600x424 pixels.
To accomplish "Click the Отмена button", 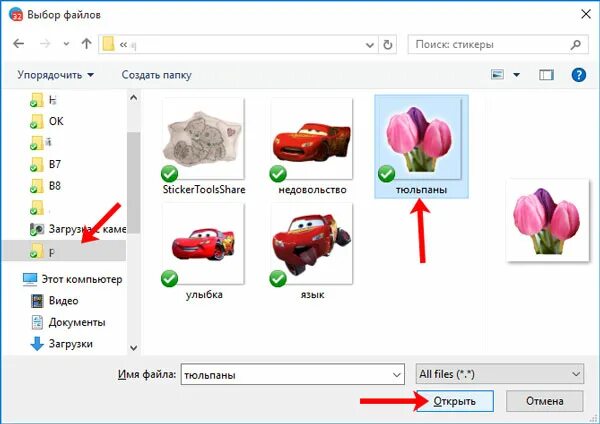I will click(545, 401).
